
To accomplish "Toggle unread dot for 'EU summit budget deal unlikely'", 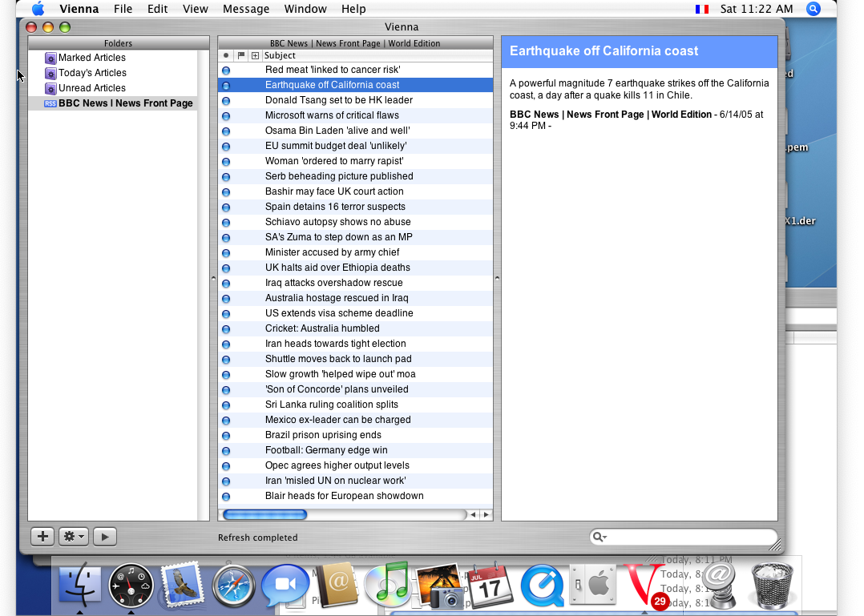I will pyautogui.click(x=226, y=147).
